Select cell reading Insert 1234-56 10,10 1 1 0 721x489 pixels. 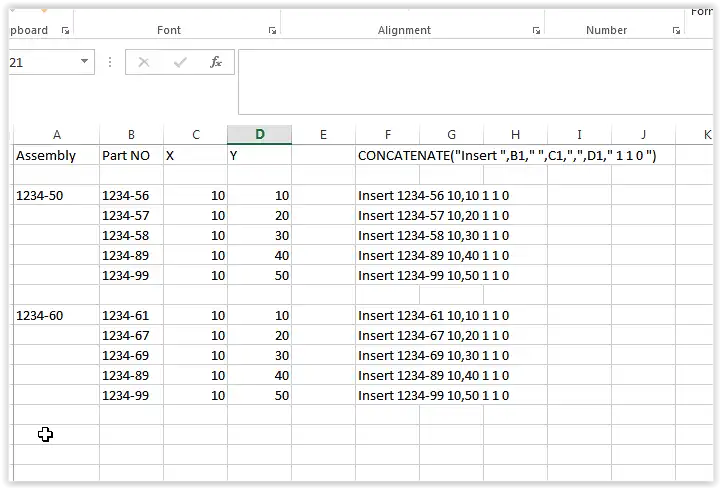[387, 196]
